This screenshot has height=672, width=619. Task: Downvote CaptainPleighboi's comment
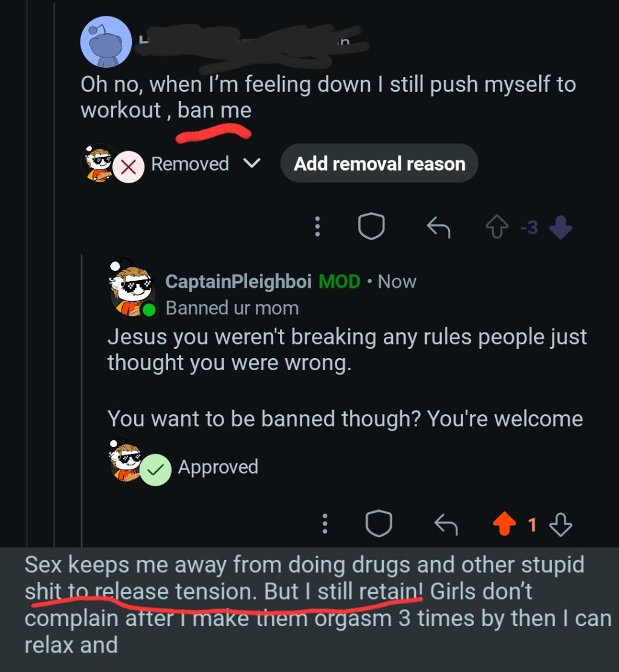[x=561, y=524]
